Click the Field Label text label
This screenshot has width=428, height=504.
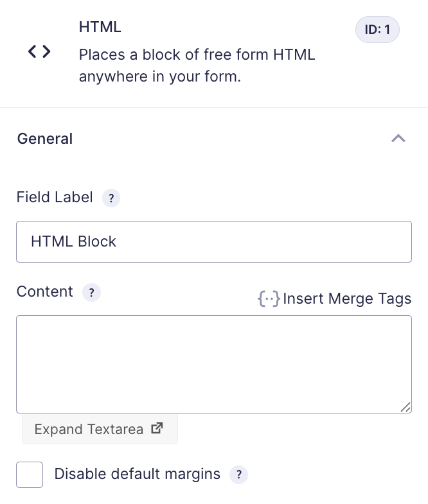click(x=55, y=197)
